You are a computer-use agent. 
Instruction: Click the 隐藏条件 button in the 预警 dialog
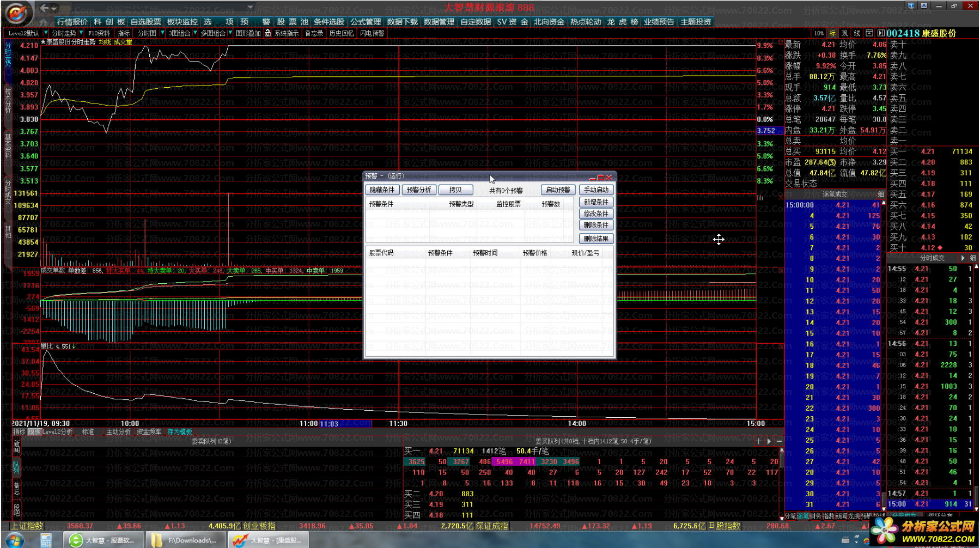tap(382, 190)
